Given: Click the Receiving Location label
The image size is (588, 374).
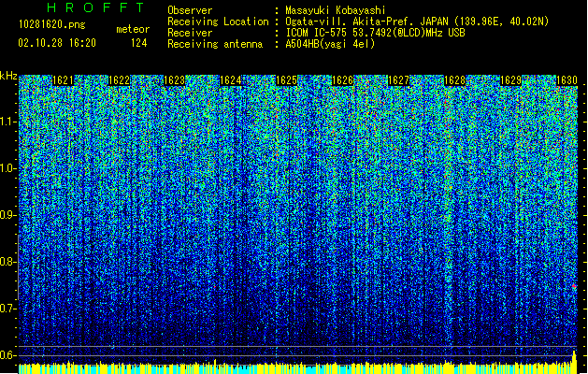Looking at the screenshot, I should click(x=218, y=22).
